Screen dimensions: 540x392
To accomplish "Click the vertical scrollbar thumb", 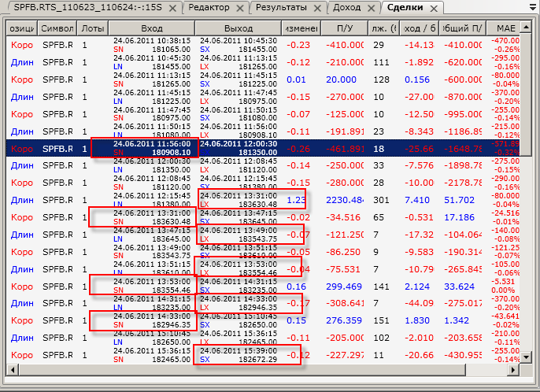I will pos(526,94).
